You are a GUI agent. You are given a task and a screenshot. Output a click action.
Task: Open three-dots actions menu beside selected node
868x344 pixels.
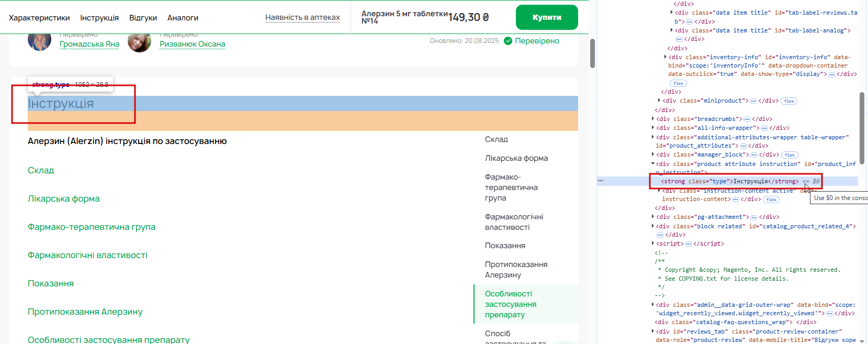[x=601, y=181]
